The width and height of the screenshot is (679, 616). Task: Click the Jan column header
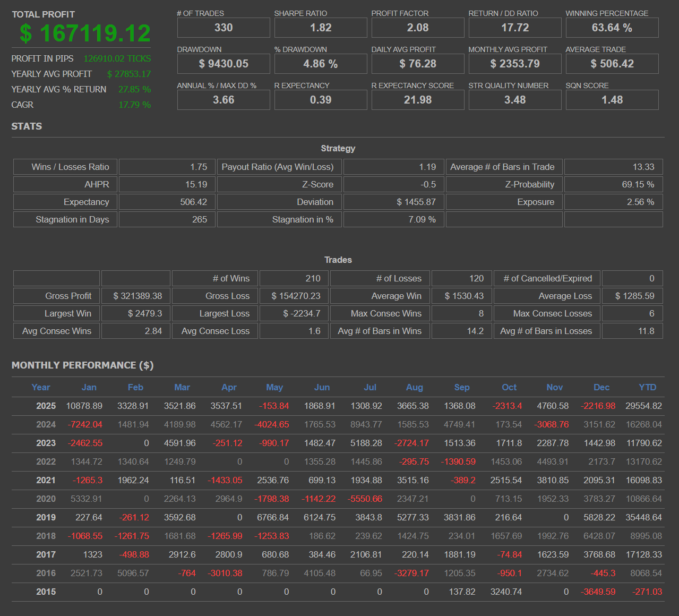pos(89,387)
